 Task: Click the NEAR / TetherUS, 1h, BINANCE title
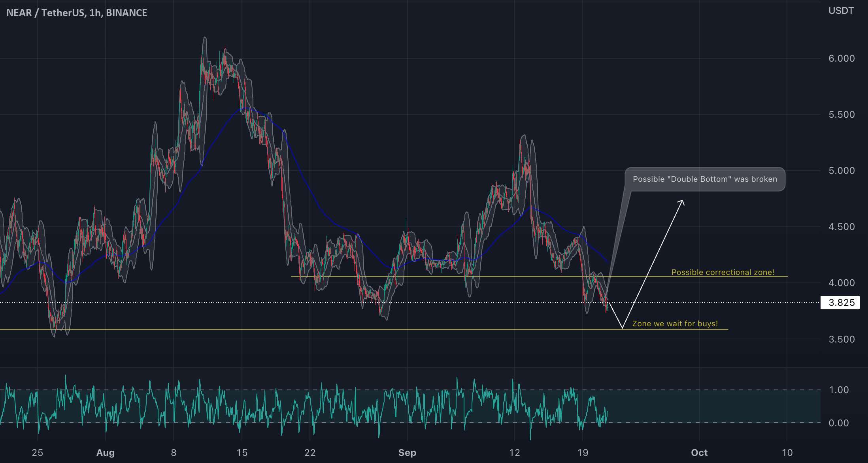tap(77, 13)
